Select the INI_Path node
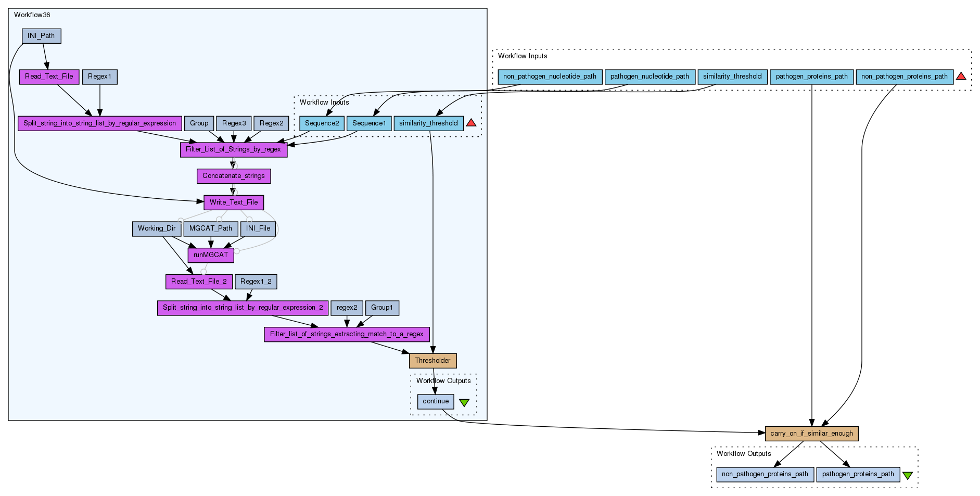Viewport: 980px width, 496px height. [x=41, y=36]
